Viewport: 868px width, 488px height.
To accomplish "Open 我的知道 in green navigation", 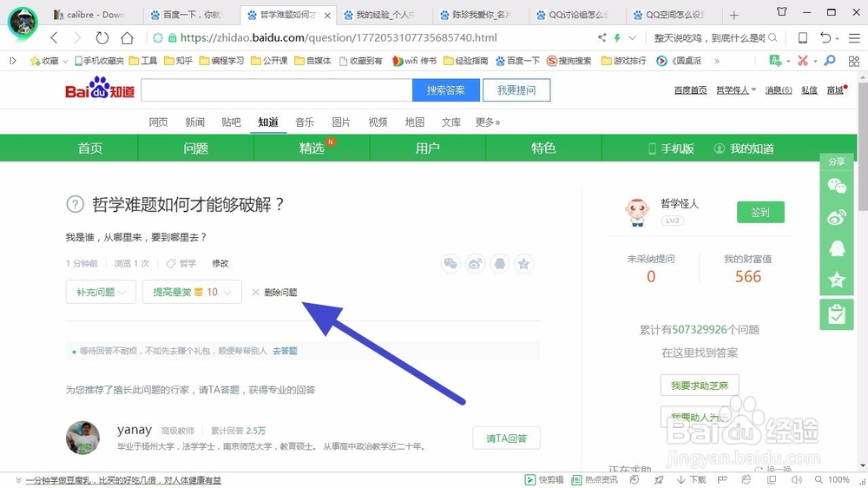I will tap(744, 148).
